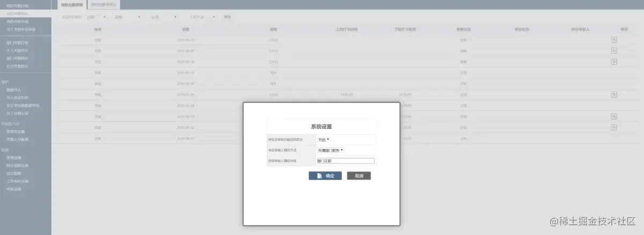Open 员工考勤申诉审批 in the sidebar
Image resolution: width=644 pixels, height=235 pixels.
(x=21, y=29)
